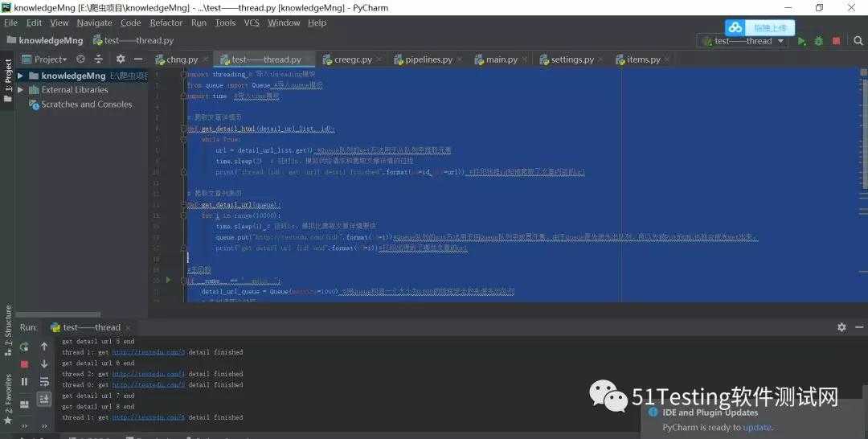Toggle the 2: Favorites side tab
This screenshot has height=439, width=868.
click(x=8, y=400)
